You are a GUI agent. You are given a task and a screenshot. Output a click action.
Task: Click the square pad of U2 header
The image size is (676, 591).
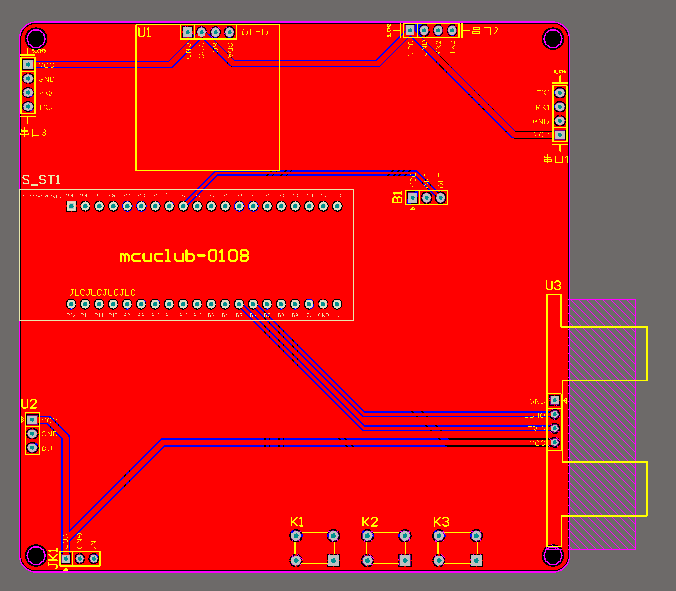(x=32, y=419)
